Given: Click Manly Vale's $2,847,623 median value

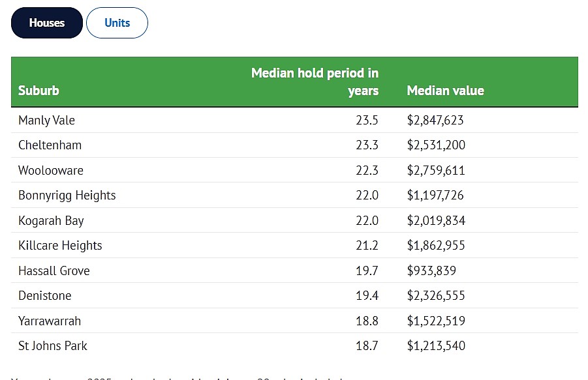Looking at the screenshot, I should [435, 120].
